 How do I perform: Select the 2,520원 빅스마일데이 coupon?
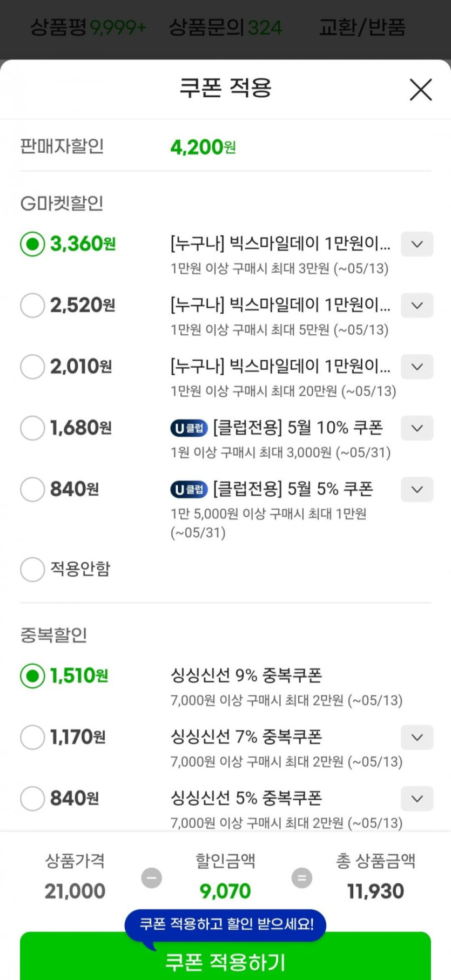[x=32, y=306]
